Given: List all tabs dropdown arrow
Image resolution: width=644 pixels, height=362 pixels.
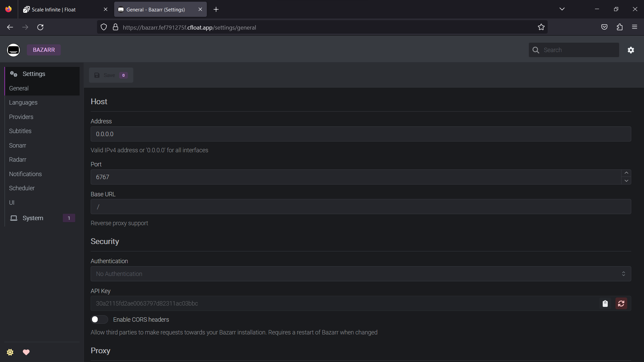Looking at the screenshot, I should coord(562,9).
